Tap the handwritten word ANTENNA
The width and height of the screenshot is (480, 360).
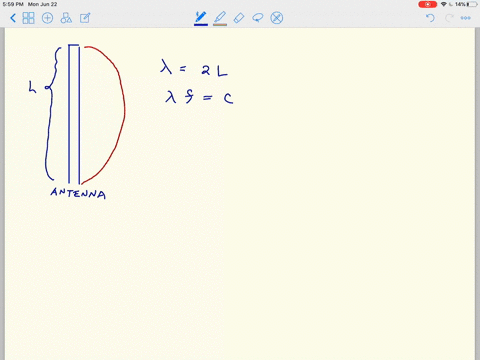coord(78,193)
